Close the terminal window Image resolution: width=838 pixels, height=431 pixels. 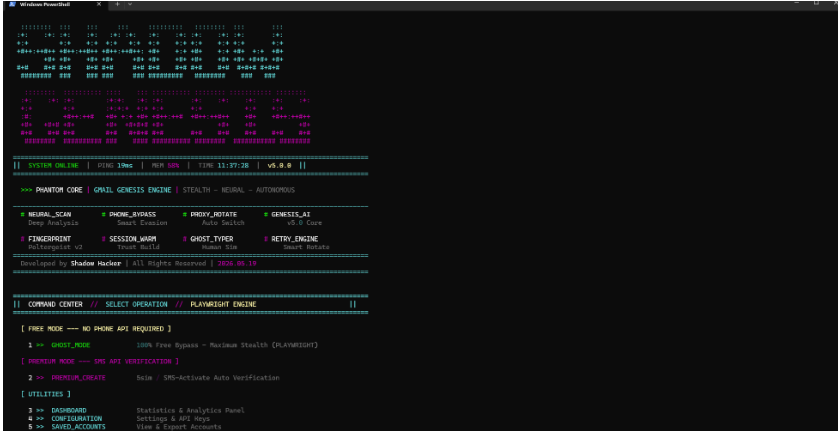[x=834, y=3]
